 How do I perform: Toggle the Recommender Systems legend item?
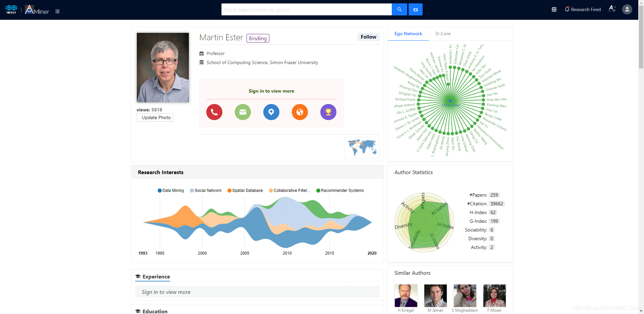(340, 191)
